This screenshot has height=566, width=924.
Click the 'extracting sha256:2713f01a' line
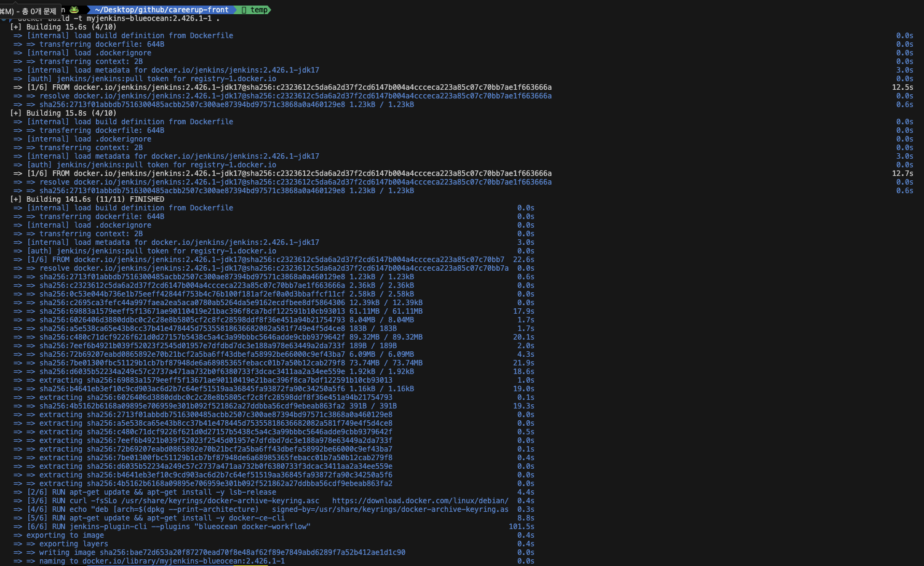pos(203,415)
